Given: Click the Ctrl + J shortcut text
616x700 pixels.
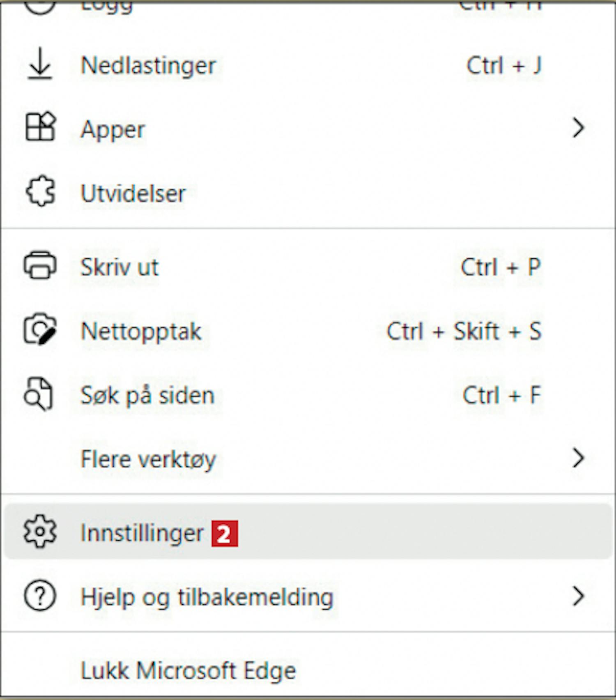Looking at the screenshot, I should coord(504,66).
